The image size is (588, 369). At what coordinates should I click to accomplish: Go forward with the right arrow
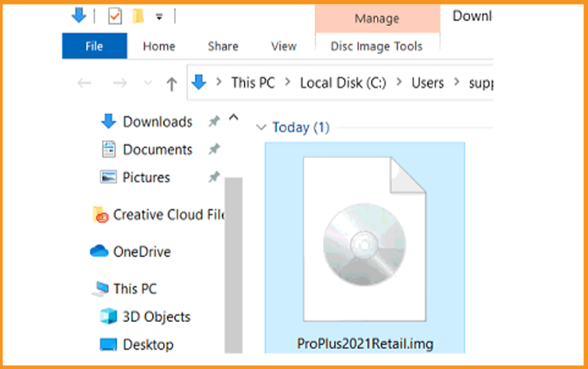(120, 83)
